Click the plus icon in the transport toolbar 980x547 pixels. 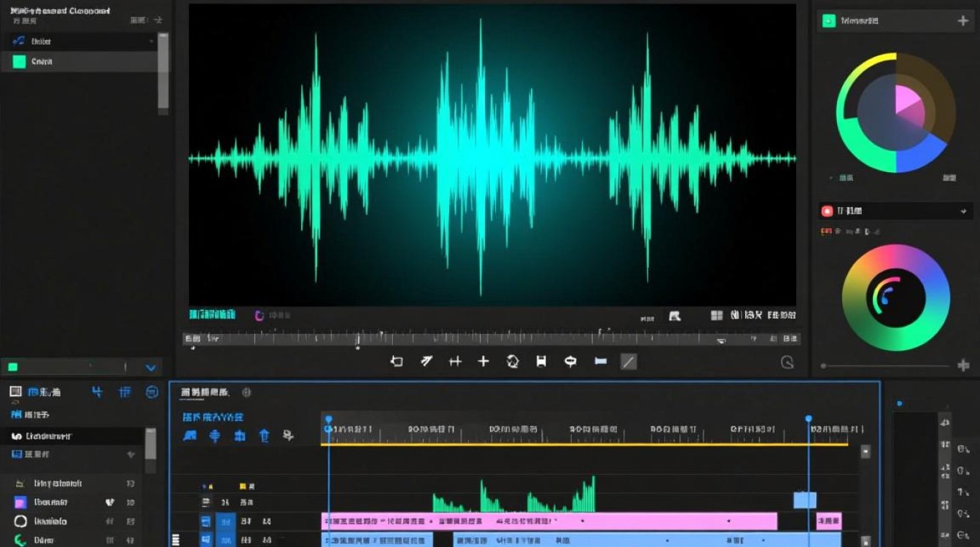483,361
